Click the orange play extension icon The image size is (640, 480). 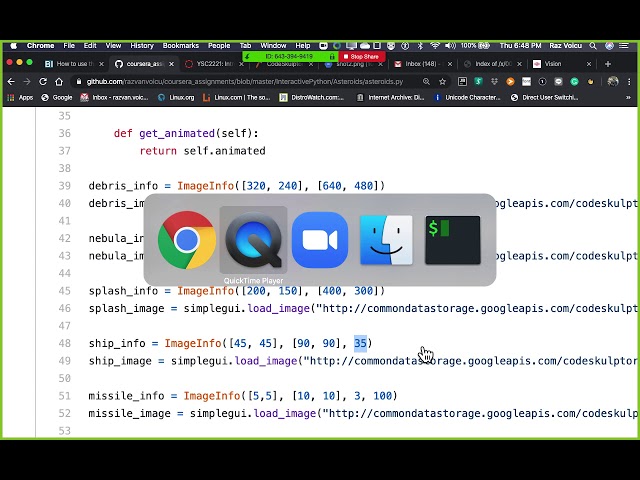(510, 82)
